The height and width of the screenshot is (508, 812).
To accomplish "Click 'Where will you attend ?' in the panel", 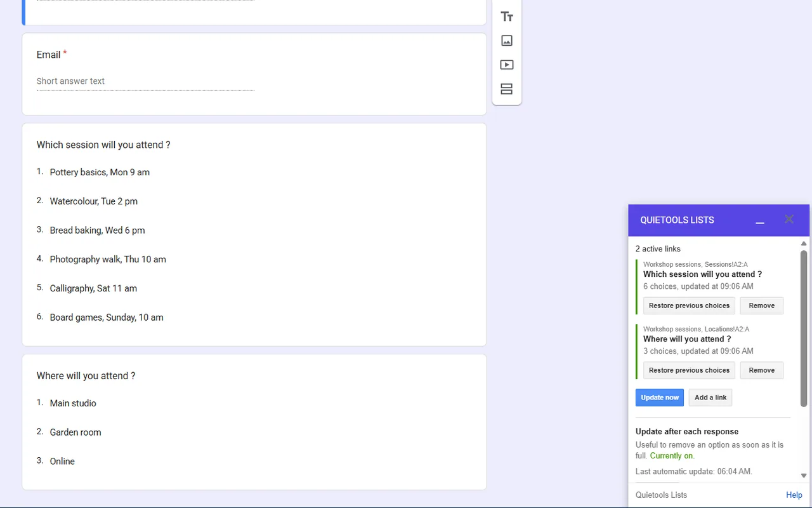I will pyautogui.click(x=687, y=339).
